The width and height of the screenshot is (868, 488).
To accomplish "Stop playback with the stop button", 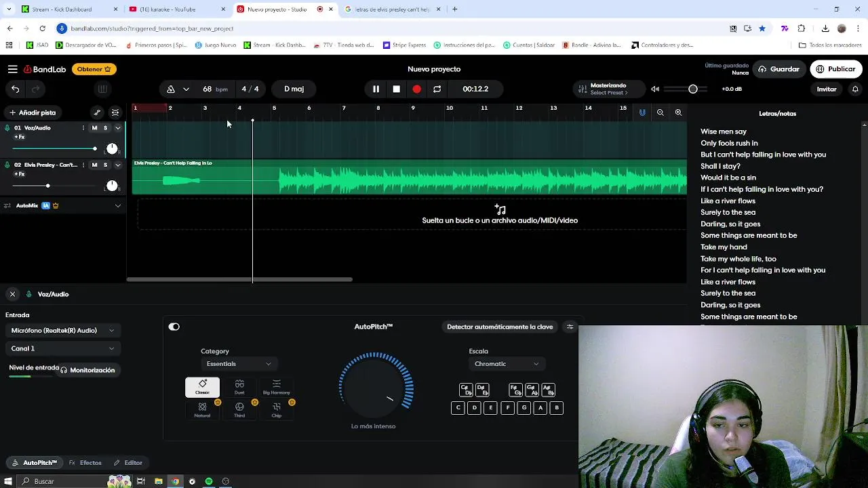I will click(397, 89).
